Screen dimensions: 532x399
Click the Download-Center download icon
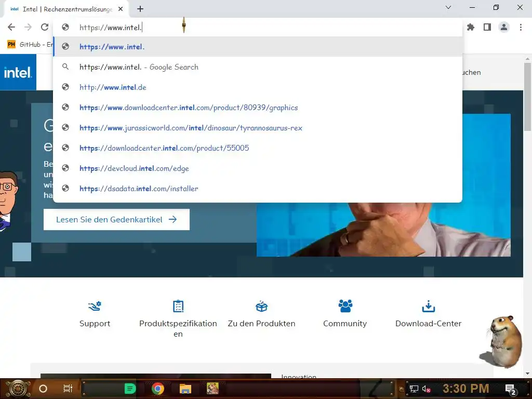click(428, 306)
